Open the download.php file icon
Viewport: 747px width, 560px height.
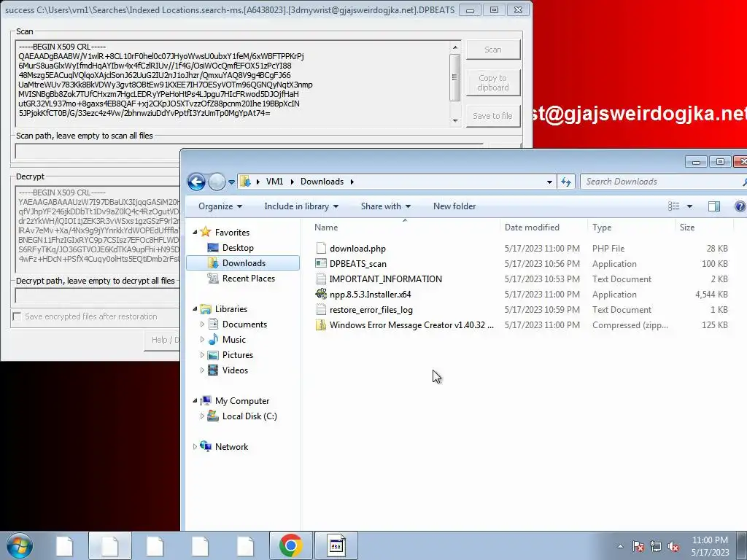click(321, 248)
